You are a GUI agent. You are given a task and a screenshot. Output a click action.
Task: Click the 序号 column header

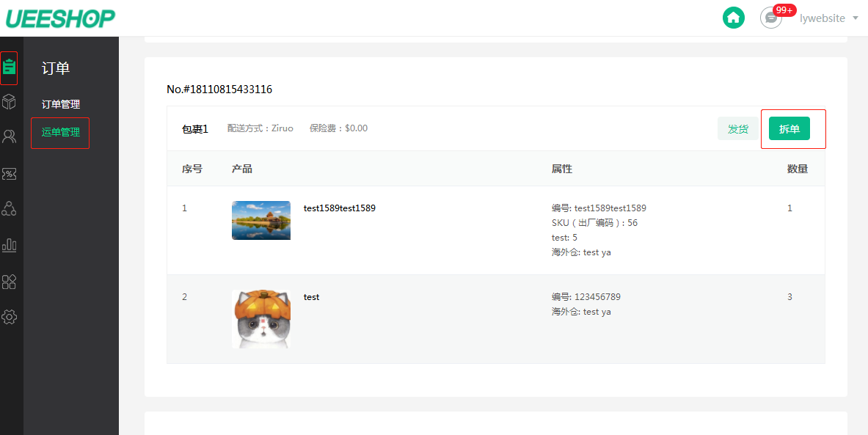192,169
